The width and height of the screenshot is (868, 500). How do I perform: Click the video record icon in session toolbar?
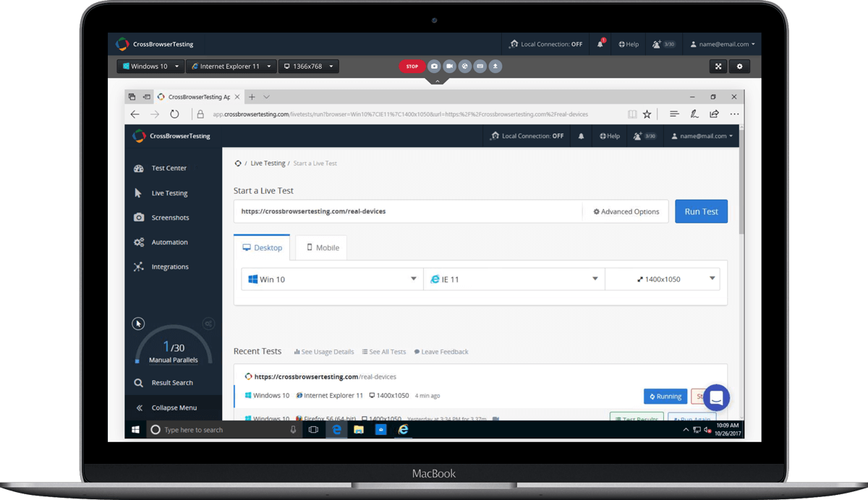[x=449, y=67]
